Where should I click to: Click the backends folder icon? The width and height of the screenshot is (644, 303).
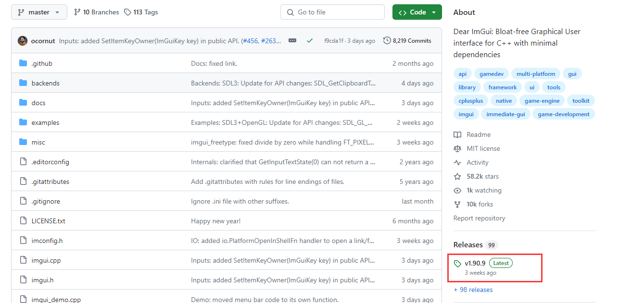tap(23, 83)
